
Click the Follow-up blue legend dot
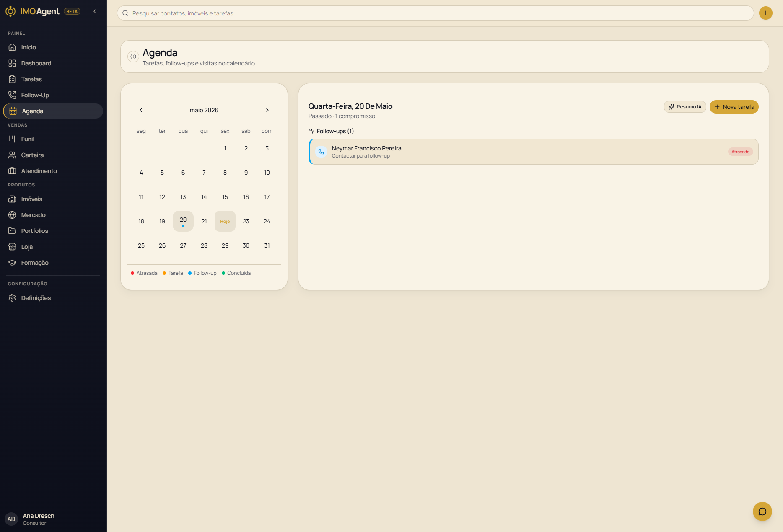pos(190,273)
